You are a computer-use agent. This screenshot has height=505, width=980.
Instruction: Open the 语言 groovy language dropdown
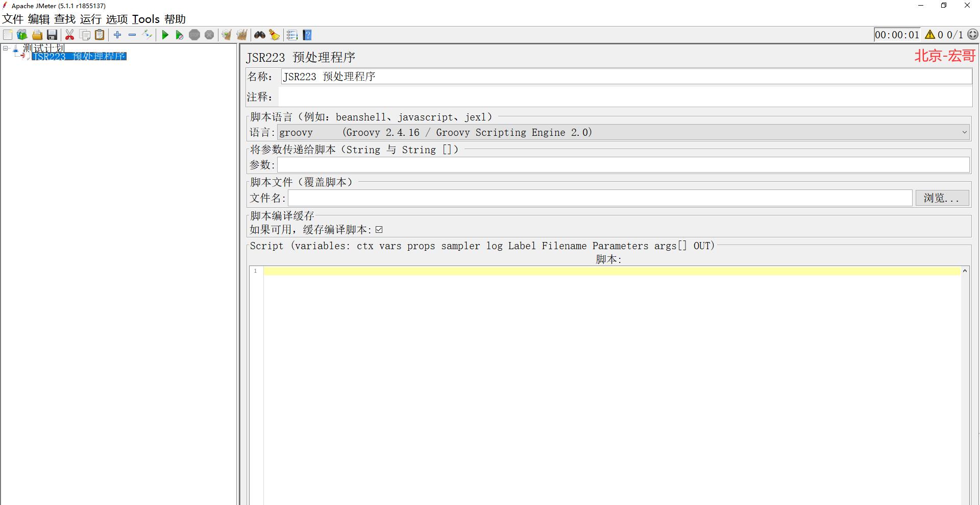tap(623, 132)
